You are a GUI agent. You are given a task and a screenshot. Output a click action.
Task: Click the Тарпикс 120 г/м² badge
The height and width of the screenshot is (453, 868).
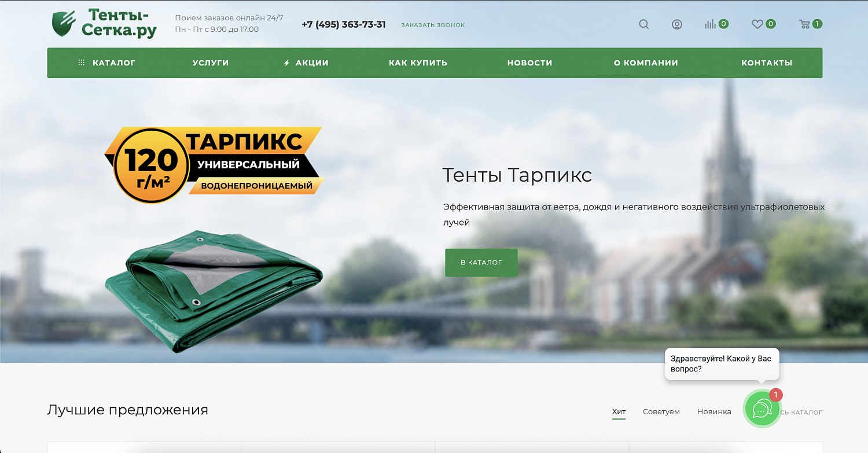tap(213, 165)
